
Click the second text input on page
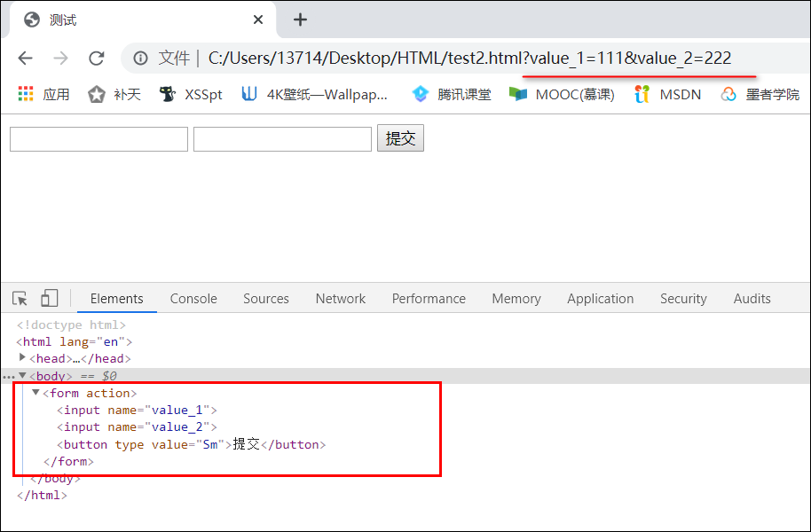click(282, 139)
